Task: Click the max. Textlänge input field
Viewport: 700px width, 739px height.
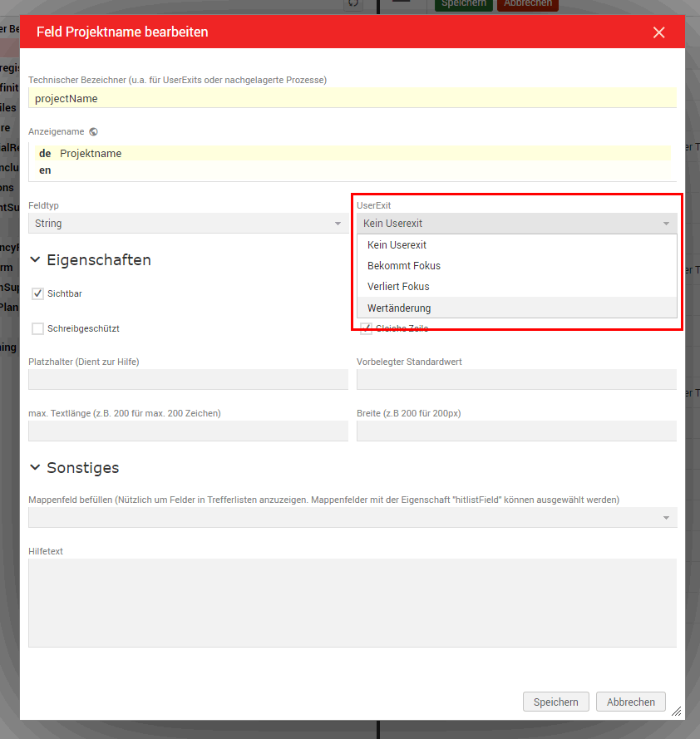Action: point(188,431)
